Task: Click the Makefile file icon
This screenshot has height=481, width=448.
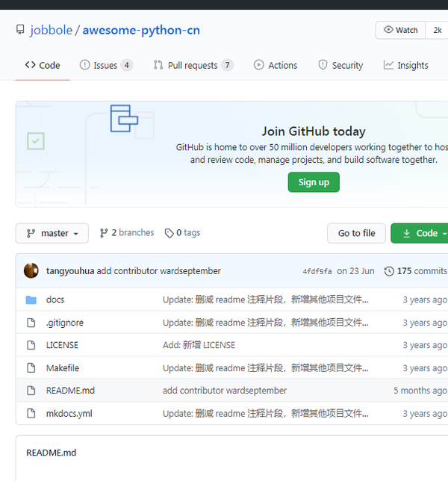Action: pos(31,367)
